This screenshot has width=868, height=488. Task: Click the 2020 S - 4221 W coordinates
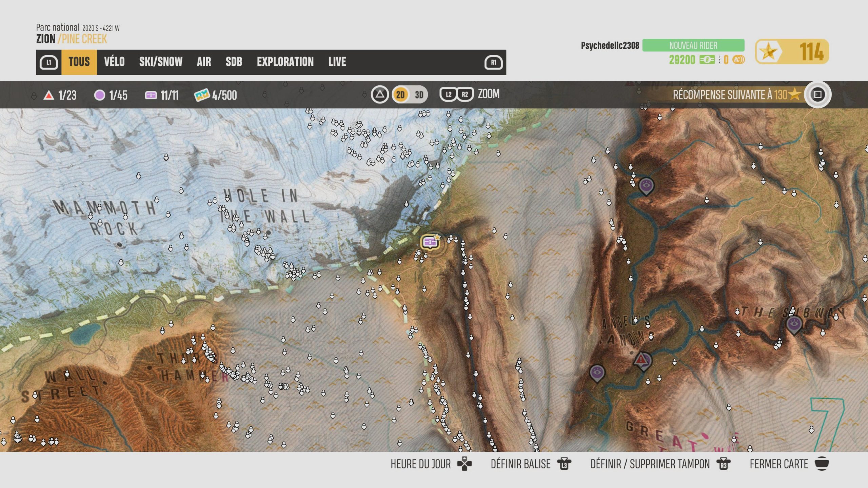coord(101,28)
